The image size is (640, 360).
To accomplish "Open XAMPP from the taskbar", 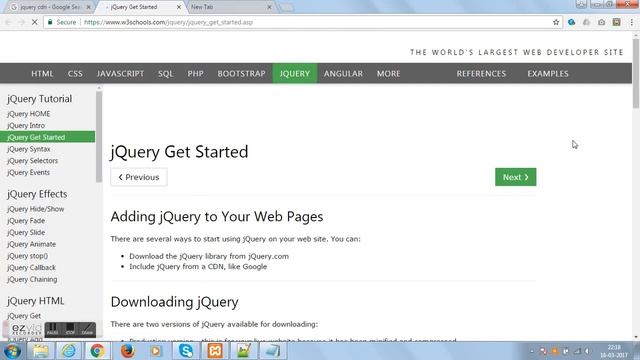I will tap(215, 351).
